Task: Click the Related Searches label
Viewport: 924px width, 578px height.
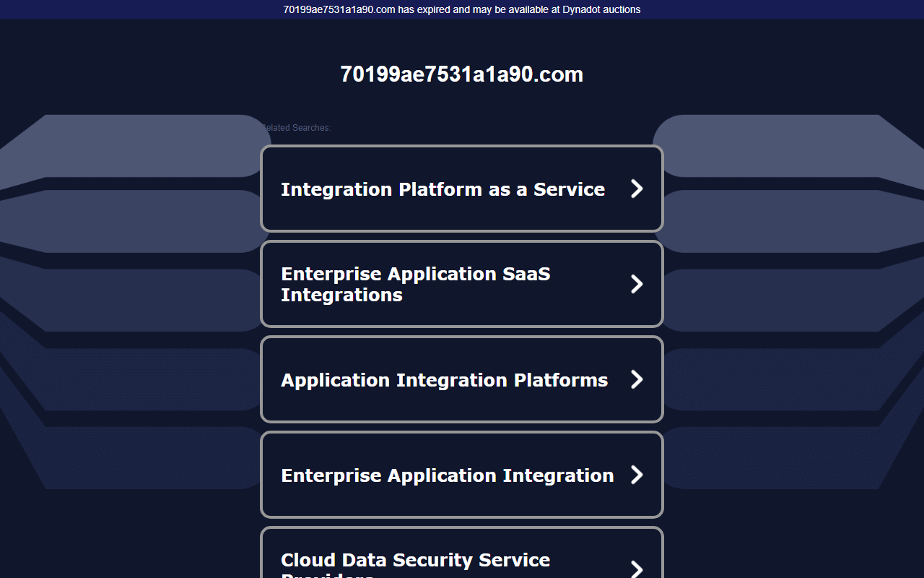Action: coord(296,128)
